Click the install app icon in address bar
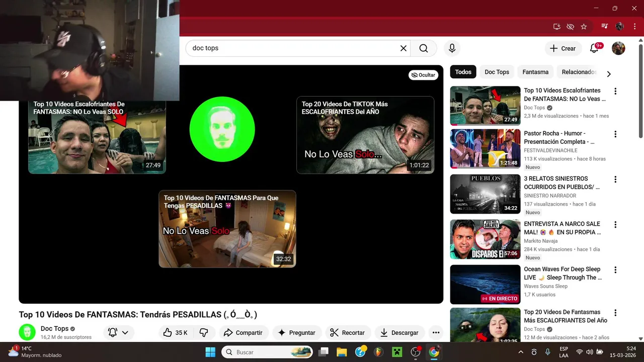This screenshot has height=362, width=644. click(556, 27)
